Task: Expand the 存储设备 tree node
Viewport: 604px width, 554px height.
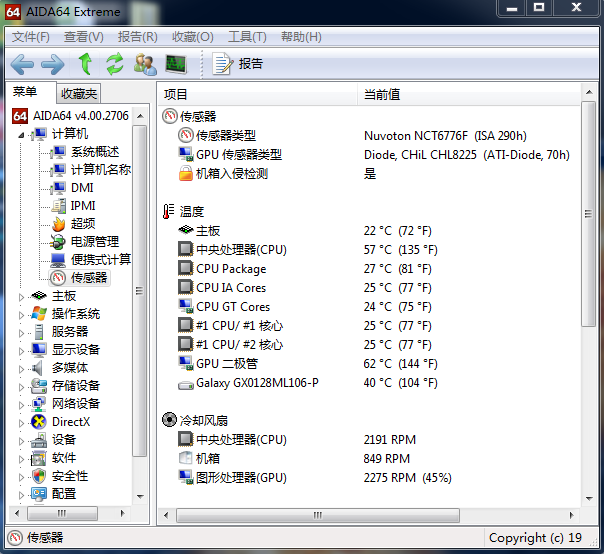Action: click(21, 387)
